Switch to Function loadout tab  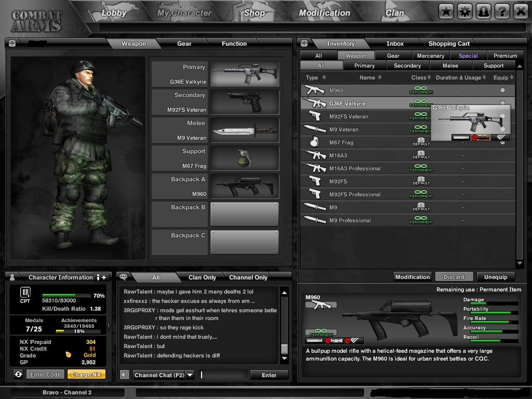point(234,44)
